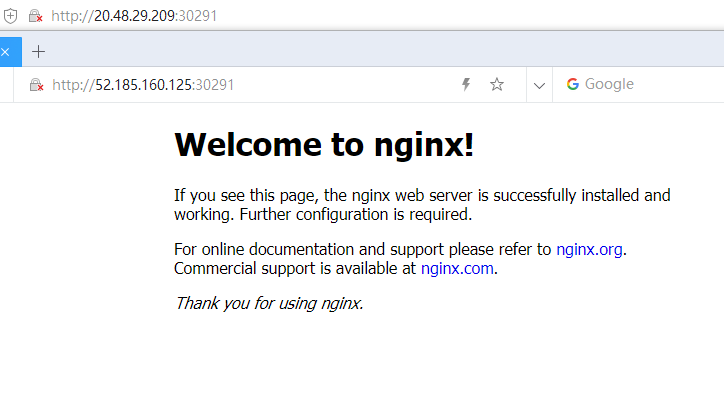724x408 pixels.
Task: Bookmark this page with the star icon
Action: tap(497, 85)
